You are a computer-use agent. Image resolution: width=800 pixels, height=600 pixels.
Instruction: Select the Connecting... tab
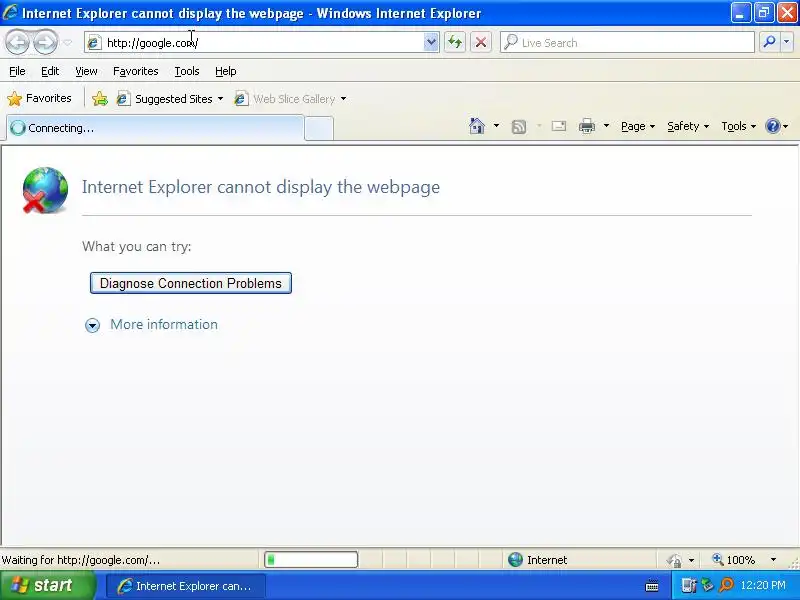click(155, 128)
